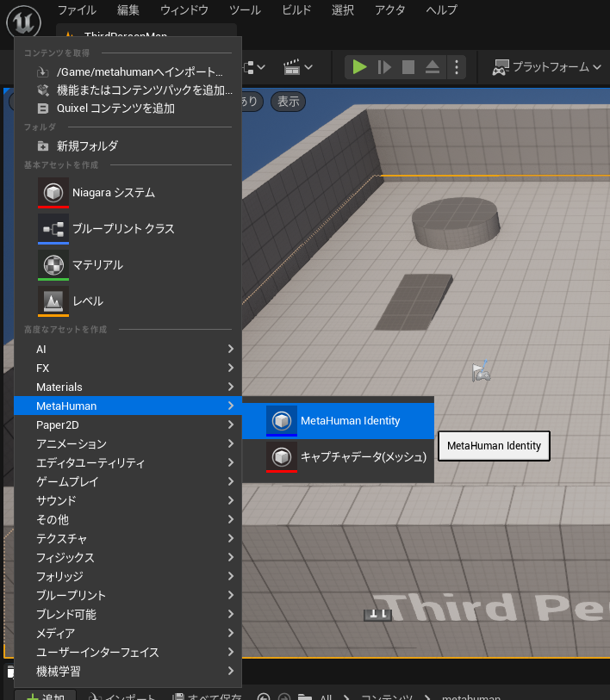Click the Niagara システム icon
Viewport: 610px width, 700px height.
(53, 192)
